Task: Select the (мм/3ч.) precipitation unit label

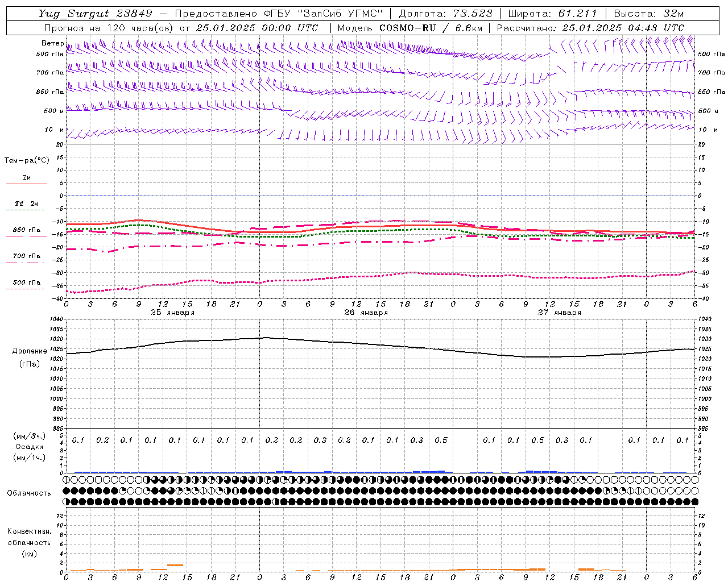Action: [29, 436]
